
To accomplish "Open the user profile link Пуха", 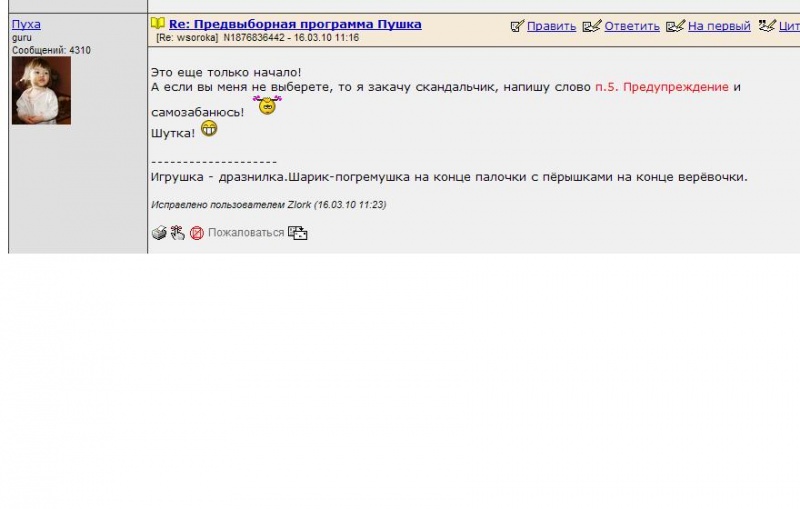I will coord(26,24).
